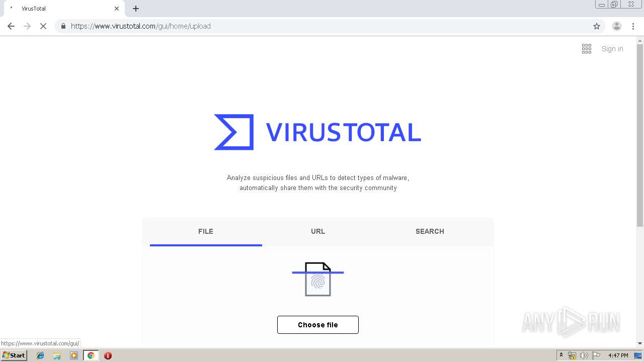Switch to the URL tab
Image resolution: width=644 pixels, height=362 pixels.
[318, 232]
